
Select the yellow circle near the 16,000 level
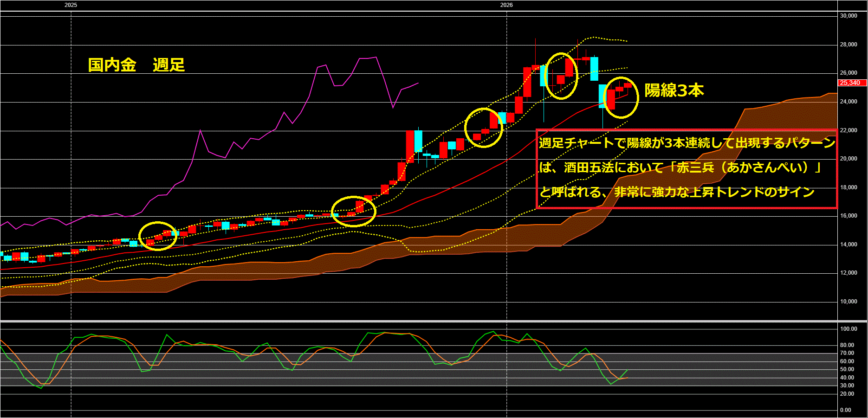[x=354, y=212]
